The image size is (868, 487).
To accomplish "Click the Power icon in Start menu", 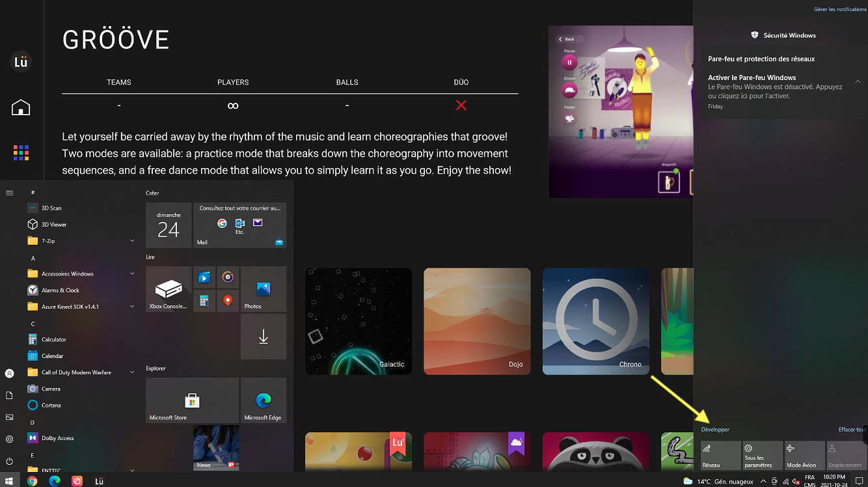I will click(x=9, y=460).
